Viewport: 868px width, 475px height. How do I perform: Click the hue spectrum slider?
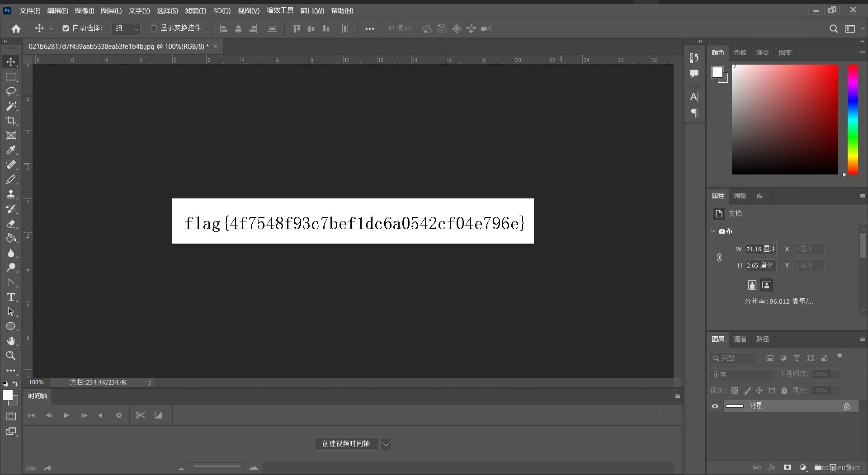pyautogui.click(x=853, y=119)
